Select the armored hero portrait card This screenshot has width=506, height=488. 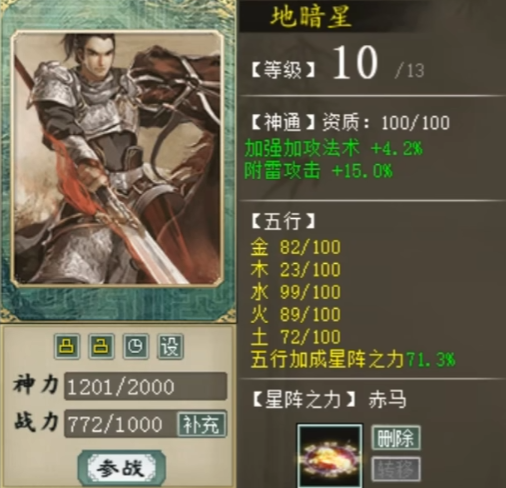[118, 158]
